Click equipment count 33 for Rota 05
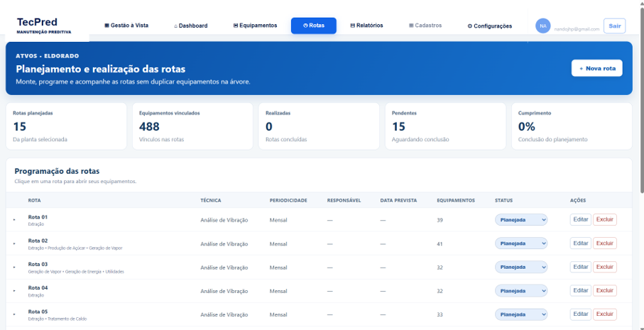 (440, 315)
